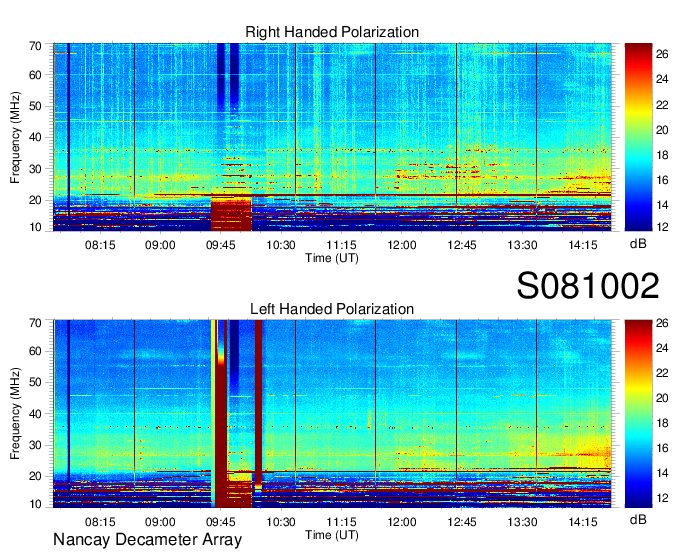Click the 'Left Handed Polarization' title
Screen dimensions: 680x552
coord(332,309)
